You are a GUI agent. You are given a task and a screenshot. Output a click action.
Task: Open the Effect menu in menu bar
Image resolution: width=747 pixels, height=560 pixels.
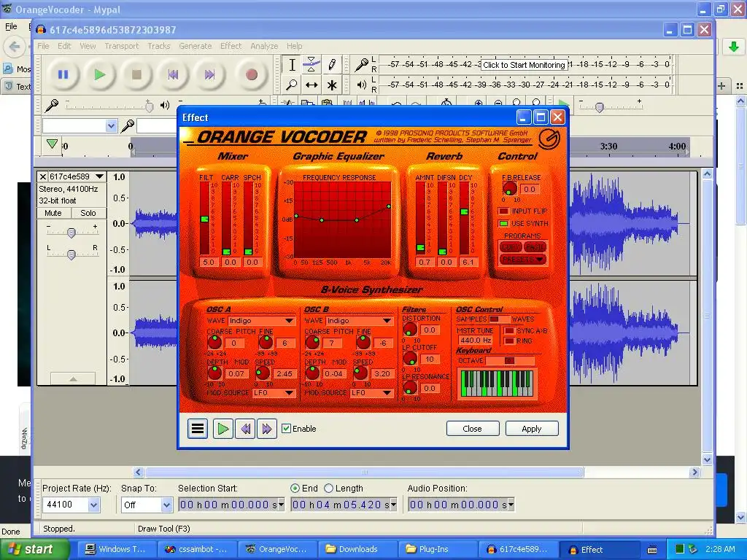[231, 46]
